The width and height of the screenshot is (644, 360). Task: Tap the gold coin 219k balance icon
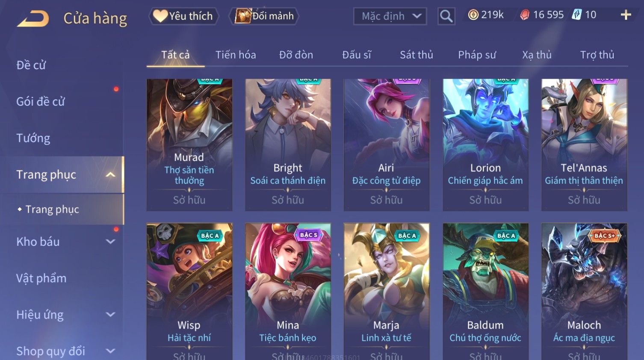click(x=473, y=15)
